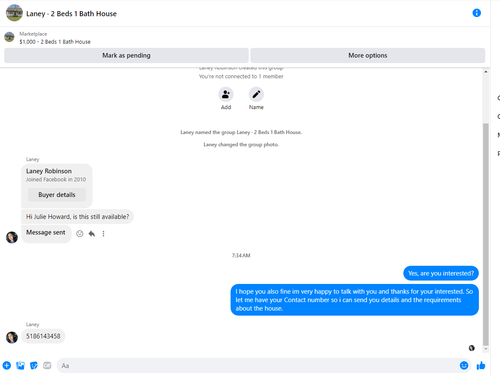Click the phone number message 5186143458
The width and height of the screenshot is (500, 377).
tap(43, 336)
